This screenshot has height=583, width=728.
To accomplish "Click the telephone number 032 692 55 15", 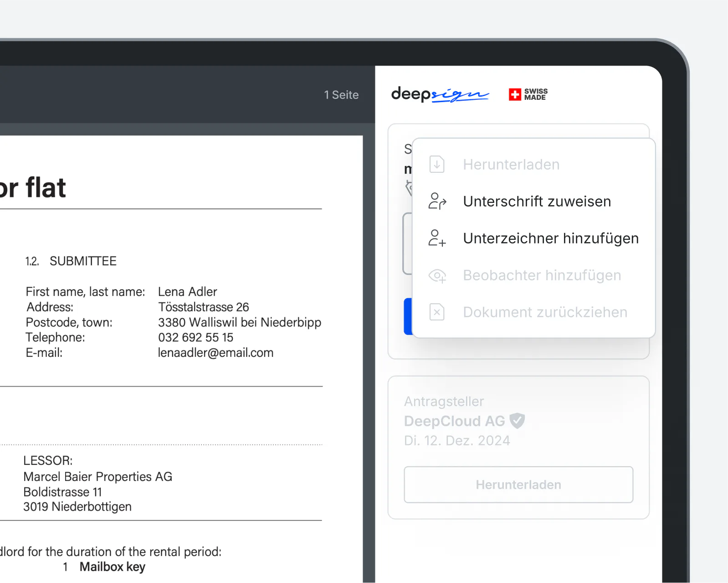I will (x=195, y=337).
